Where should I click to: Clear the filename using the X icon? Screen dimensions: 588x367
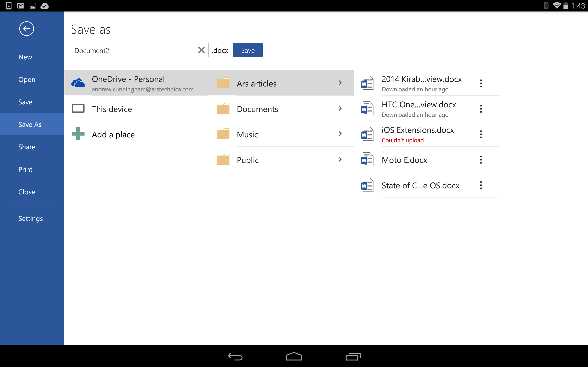(x=201, y=50)
